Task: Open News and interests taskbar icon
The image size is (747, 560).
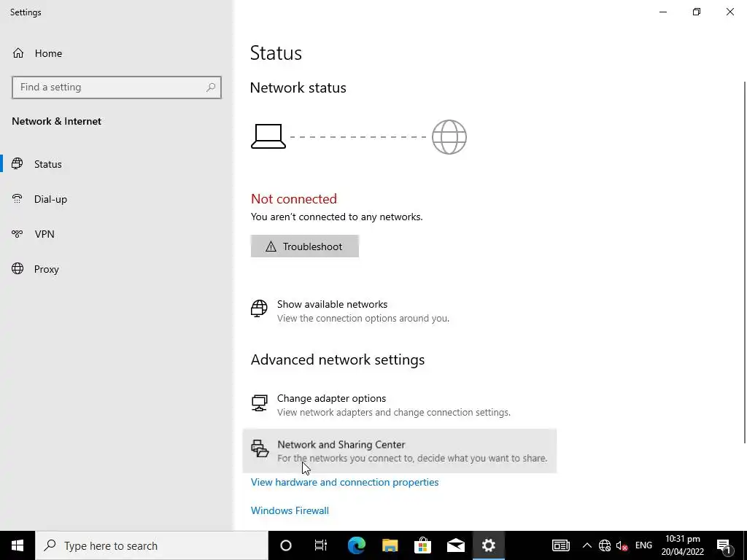Action: [561, 545]
